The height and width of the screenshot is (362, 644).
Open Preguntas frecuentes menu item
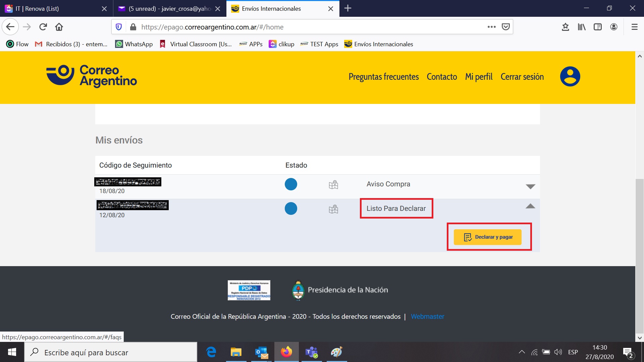click(x=383, y=76)
